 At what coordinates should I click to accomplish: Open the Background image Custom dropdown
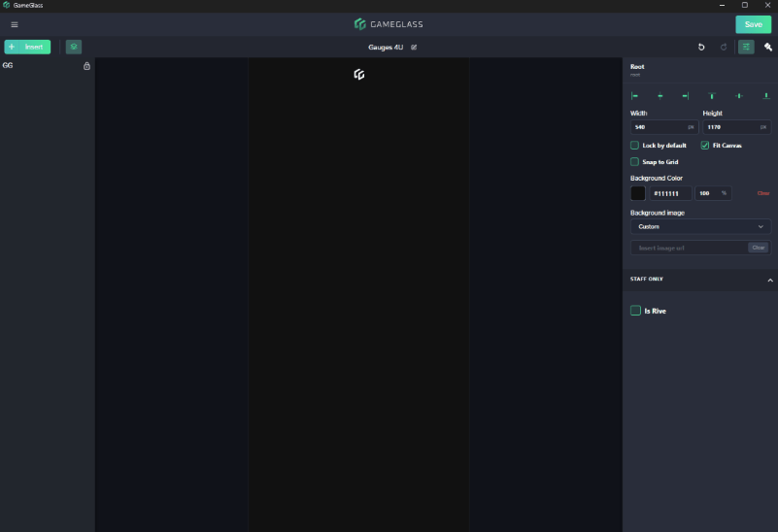point(700,226)
